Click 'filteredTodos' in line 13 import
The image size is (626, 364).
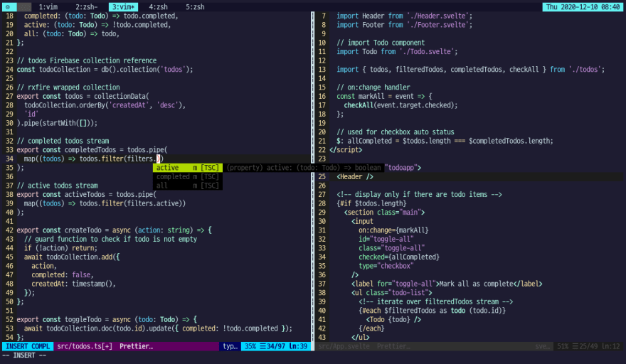[419, 70]
